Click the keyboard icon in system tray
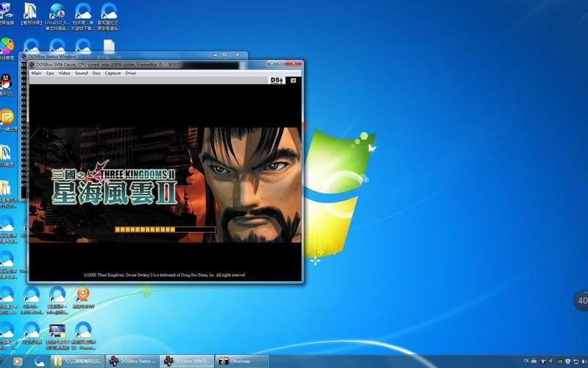Viewport: 588px width, 368px height. (534, 361)
